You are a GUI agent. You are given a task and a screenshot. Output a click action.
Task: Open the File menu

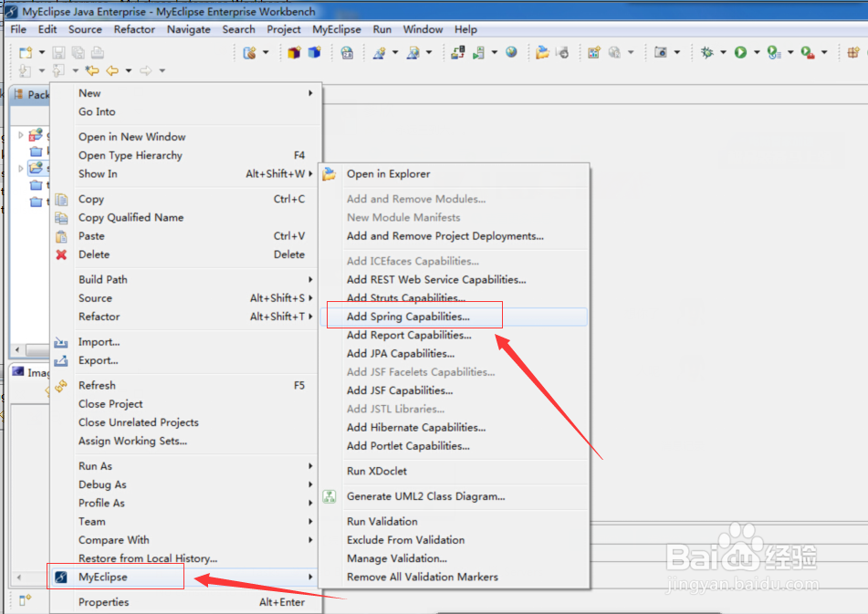18,29
